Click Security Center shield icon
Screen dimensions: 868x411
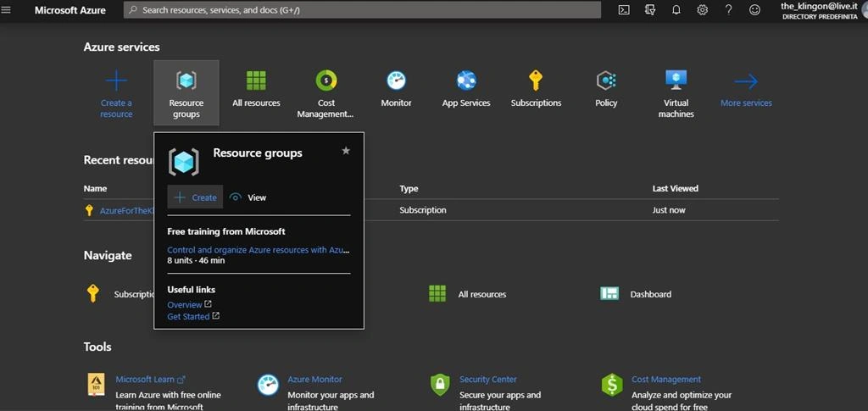click(x=440, y=385)
